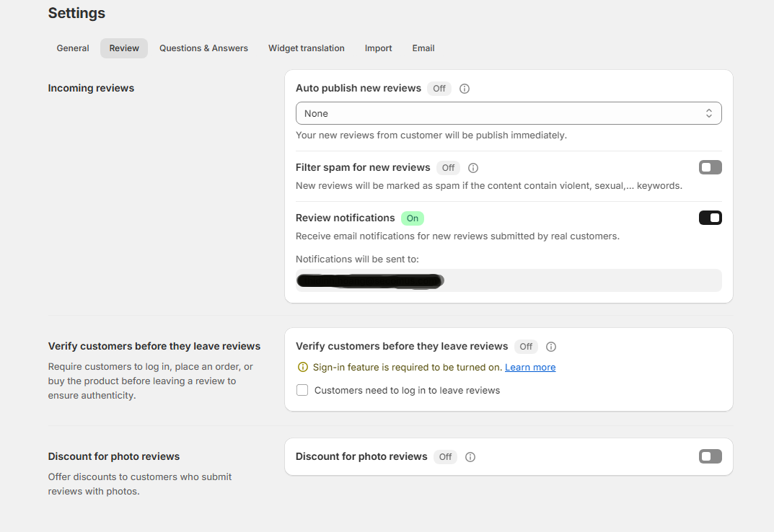Click info icon beside Auto publish new reviews

point(465,89)
